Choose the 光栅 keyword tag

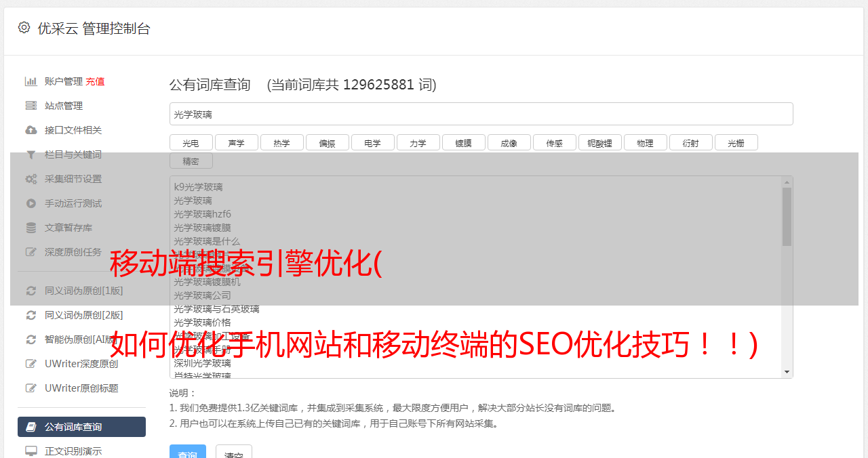tap(736, 142)
